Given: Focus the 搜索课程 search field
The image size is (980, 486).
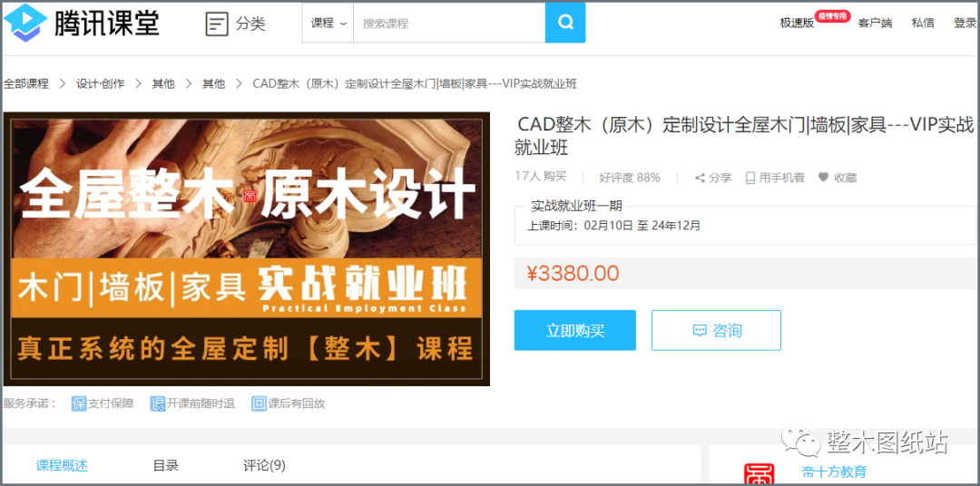Looking at the screenshot, I should 449,24.
